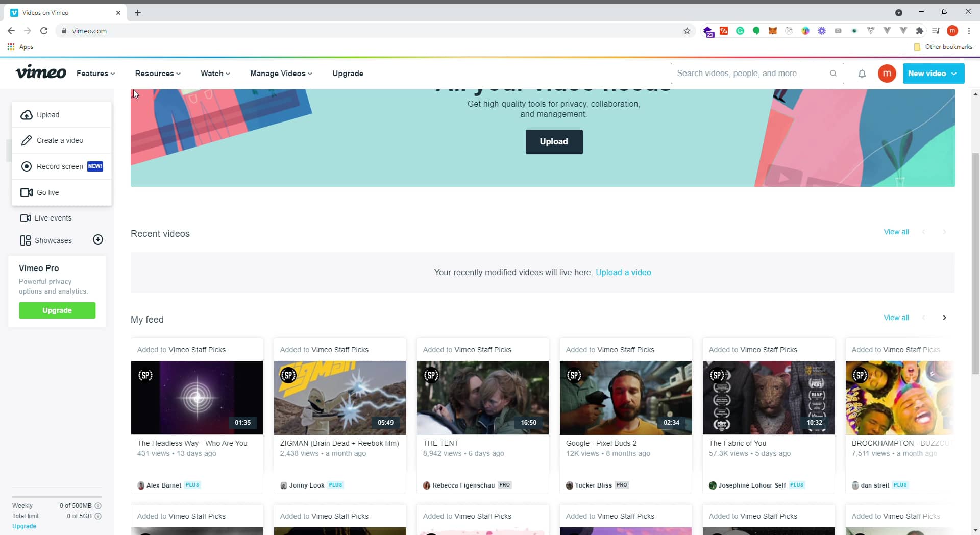This screenshot has width=980, height=535.
Task: Open the Manage Videos dropdown
Action: pos(281,74)
